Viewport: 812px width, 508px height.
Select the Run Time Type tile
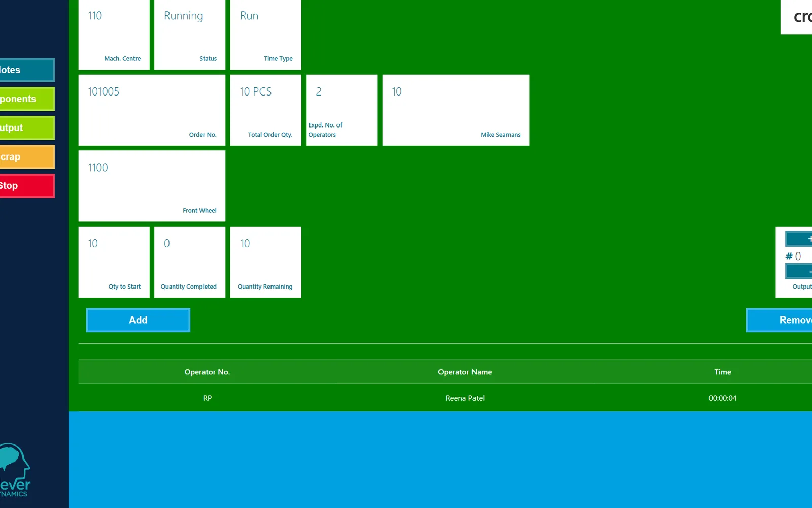[266, 35]
